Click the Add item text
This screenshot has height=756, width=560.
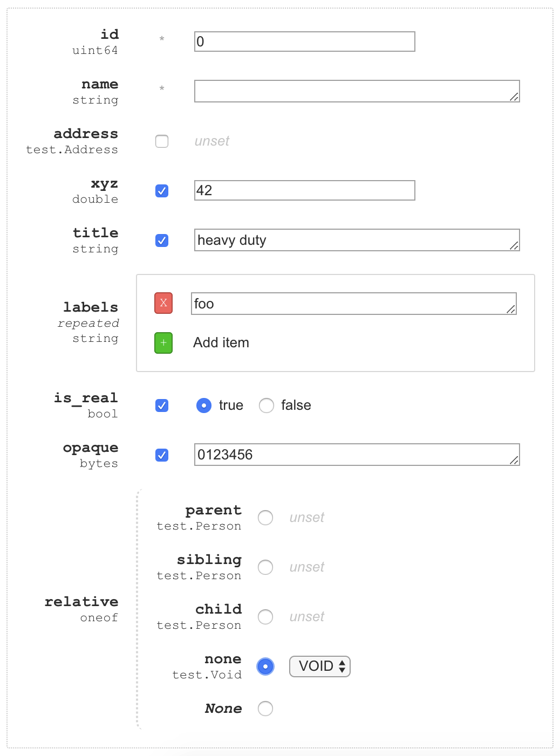pos(221,343)
